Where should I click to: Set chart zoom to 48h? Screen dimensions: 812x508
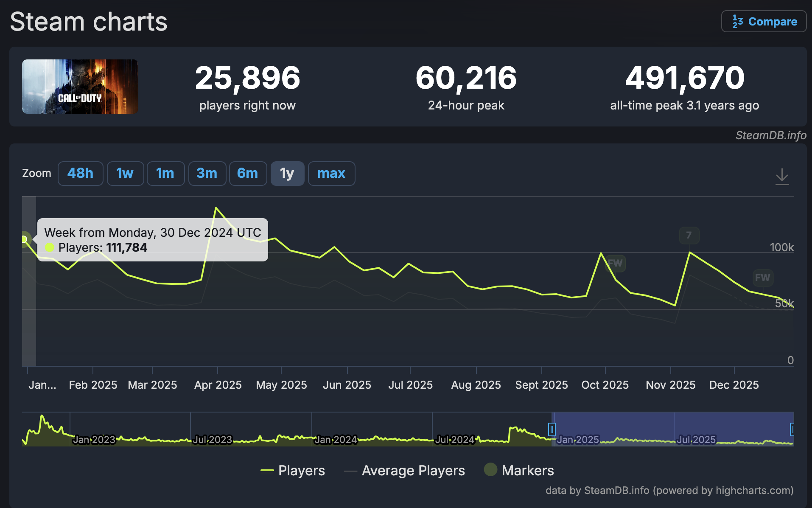[80, 173]
